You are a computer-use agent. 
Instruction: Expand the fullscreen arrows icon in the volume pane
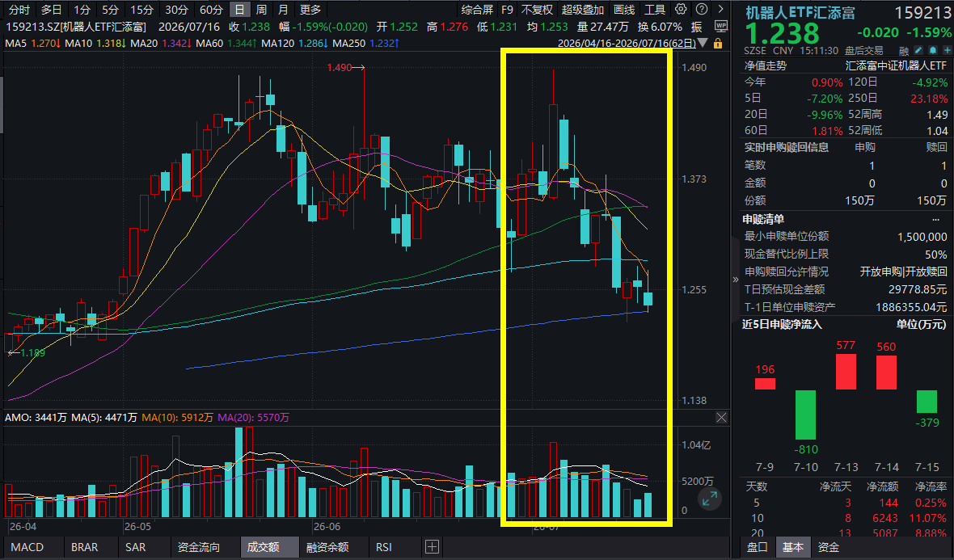click(x=709, y=499)
